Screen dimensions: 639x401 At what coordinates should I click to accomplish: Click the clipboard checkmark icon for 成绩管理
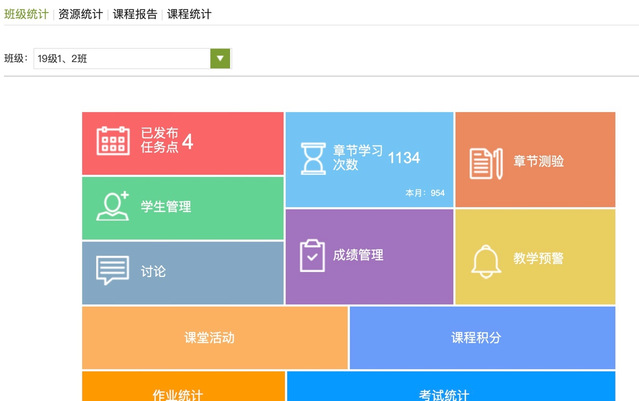click(x=312, y=255)
